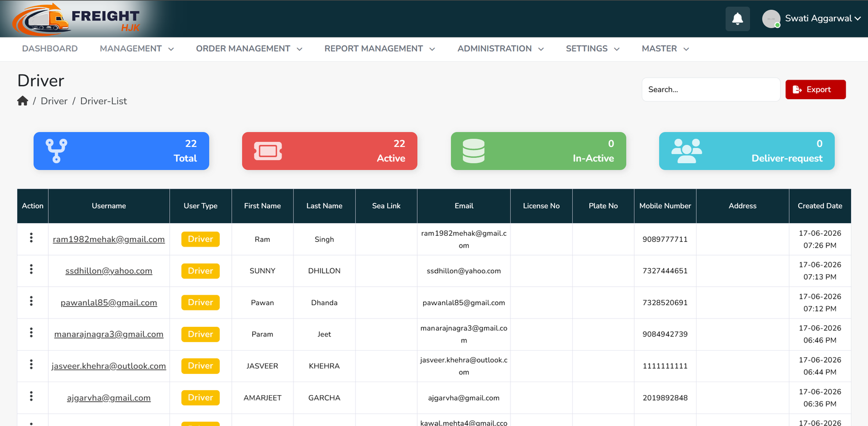The height and width of the screenshot is (426, 868).
Task: Click the License No column header
Action: pyautogui.click(x=541, y=206)
